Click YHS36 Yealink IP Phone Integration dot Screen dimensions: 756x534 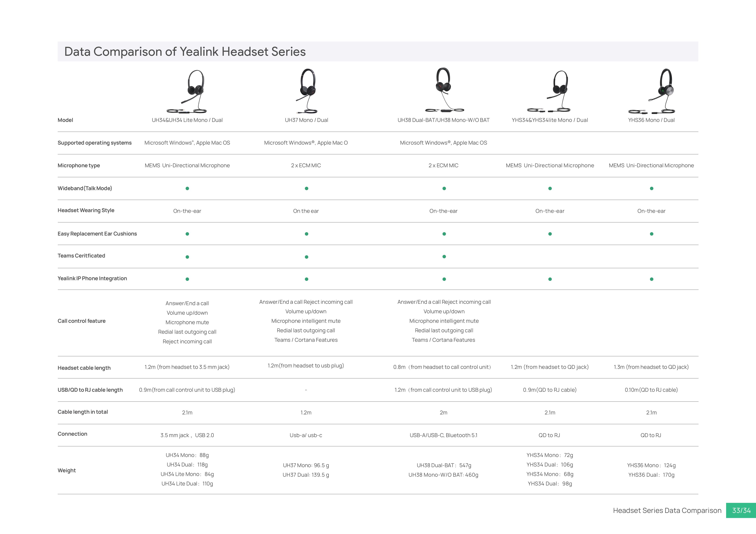tap(652, 279)
